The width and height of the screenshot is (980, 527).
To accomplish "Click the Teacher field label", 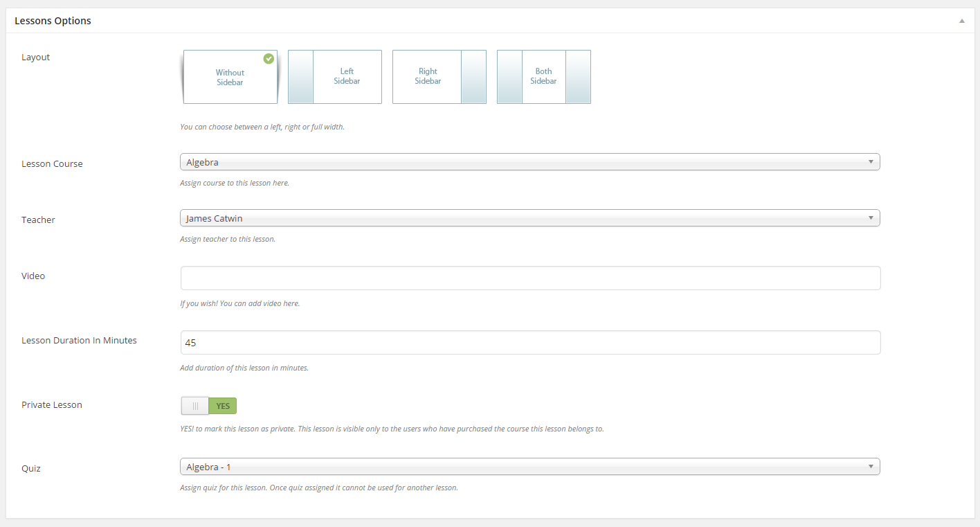I will (38, 220).
